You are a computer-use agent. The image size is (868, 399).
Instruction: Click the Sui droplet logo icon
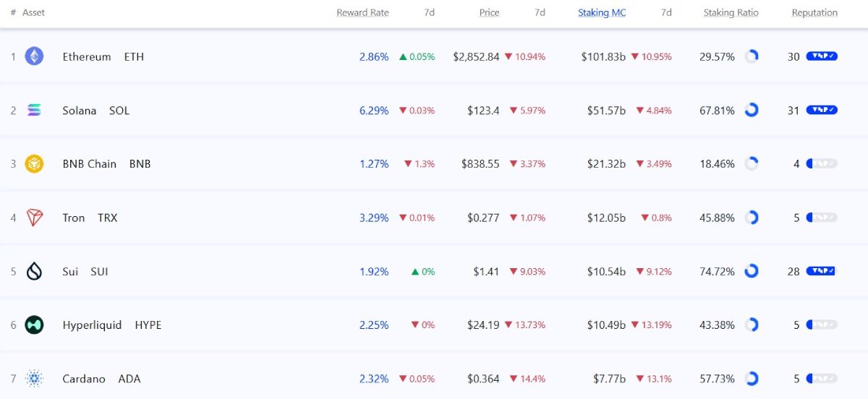34,272
